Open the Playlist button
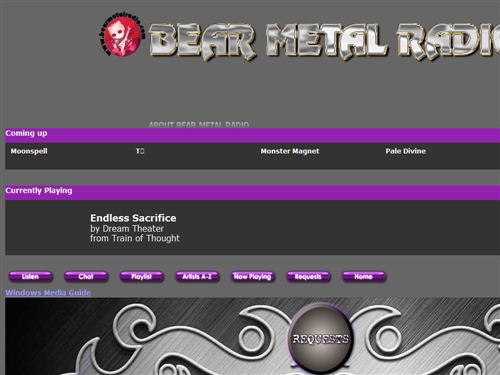 tap(142, 277)
